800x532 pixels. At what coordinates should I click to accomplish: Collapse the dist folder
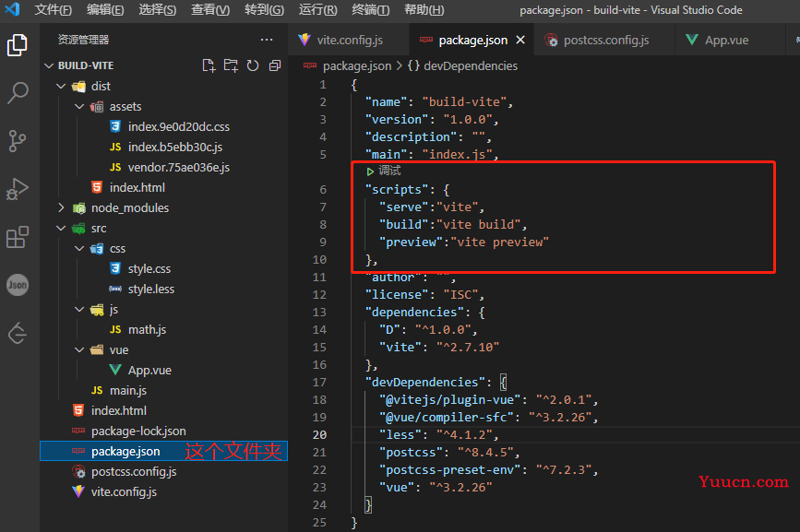click(x=61, y=86)
